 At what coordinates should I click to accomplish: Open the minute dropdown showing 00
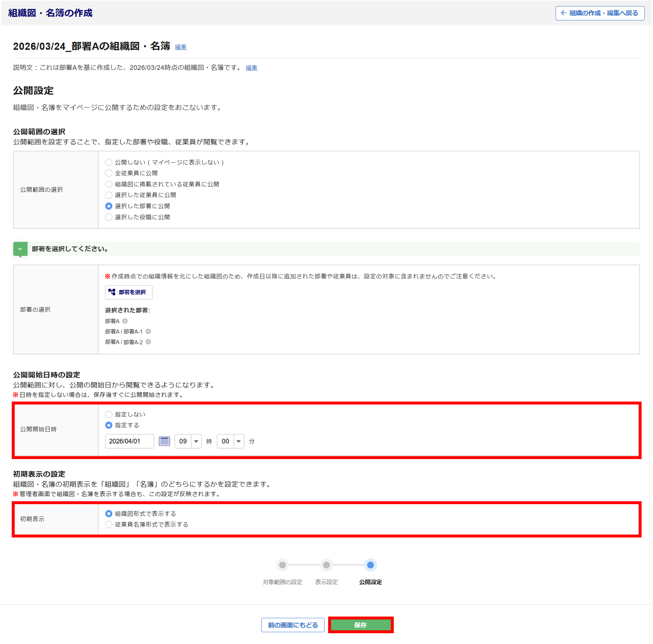(x=231, y=441)
